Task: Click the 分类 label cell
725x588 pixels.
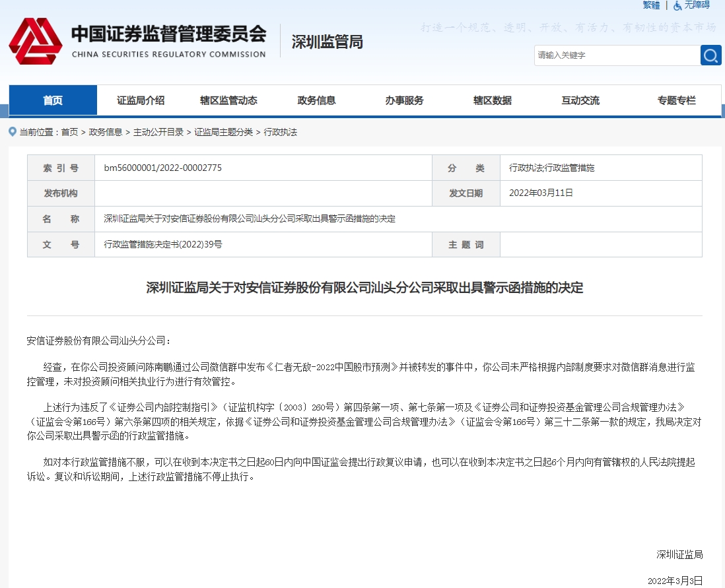Action: [x=466, y=168]
